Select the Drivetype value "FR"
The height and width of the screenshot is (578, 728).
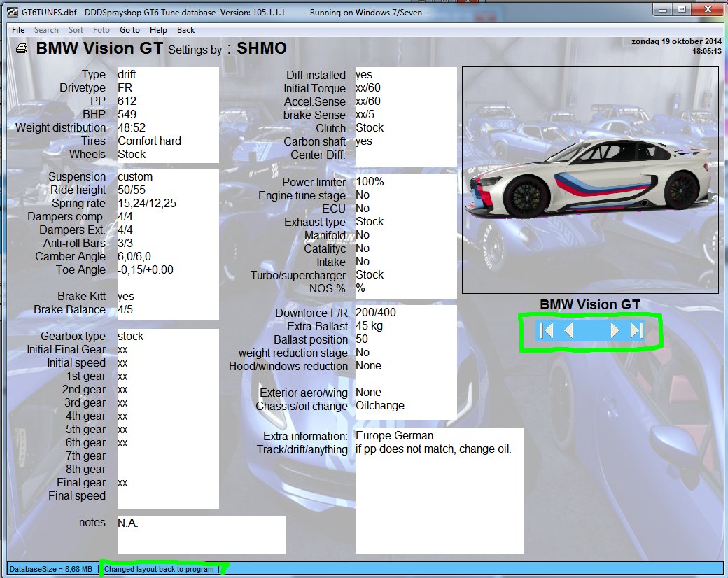pyautogui.click(x=125, y=87)
